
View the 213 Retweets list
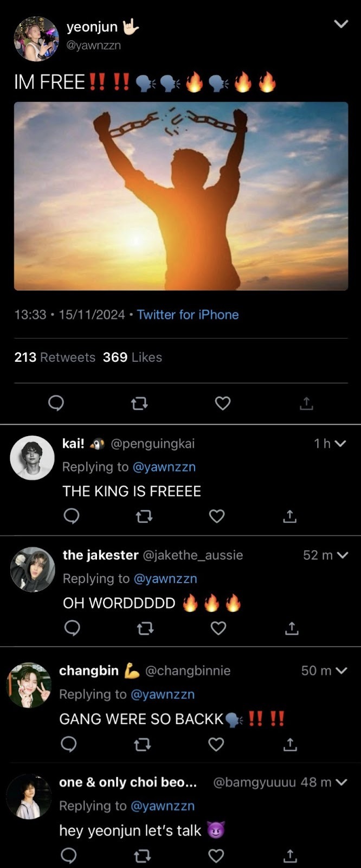(55, 358)
